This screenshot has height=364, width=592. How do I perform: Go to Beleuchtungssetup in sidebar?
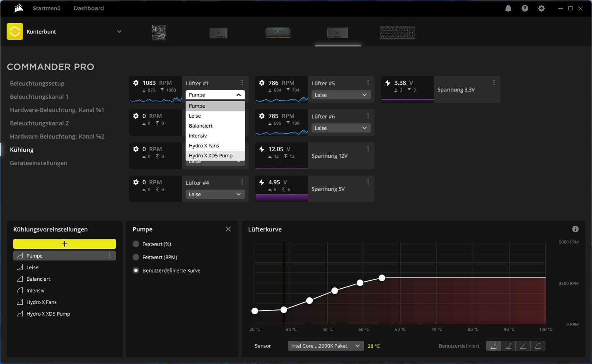click(37, 83)
